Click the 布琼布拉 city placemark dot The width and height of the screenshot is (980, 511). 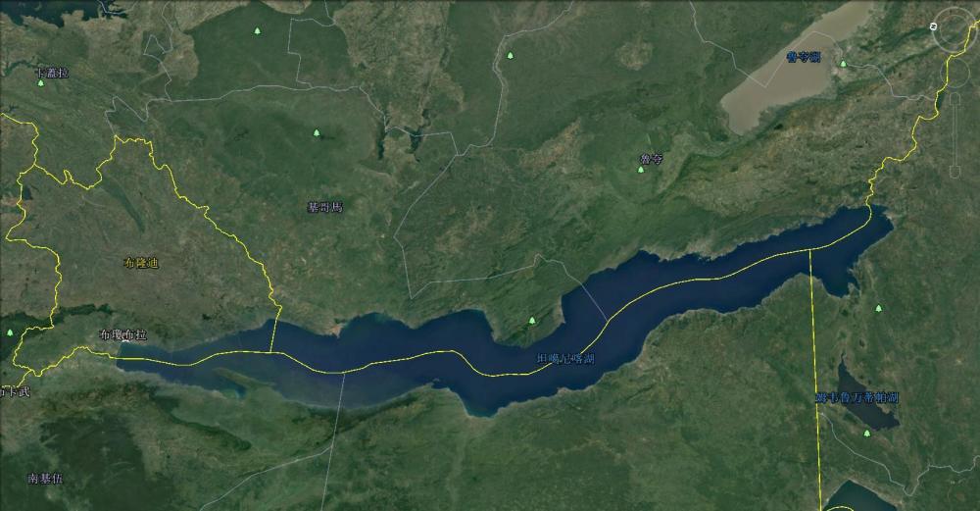(x=125, y=341)
